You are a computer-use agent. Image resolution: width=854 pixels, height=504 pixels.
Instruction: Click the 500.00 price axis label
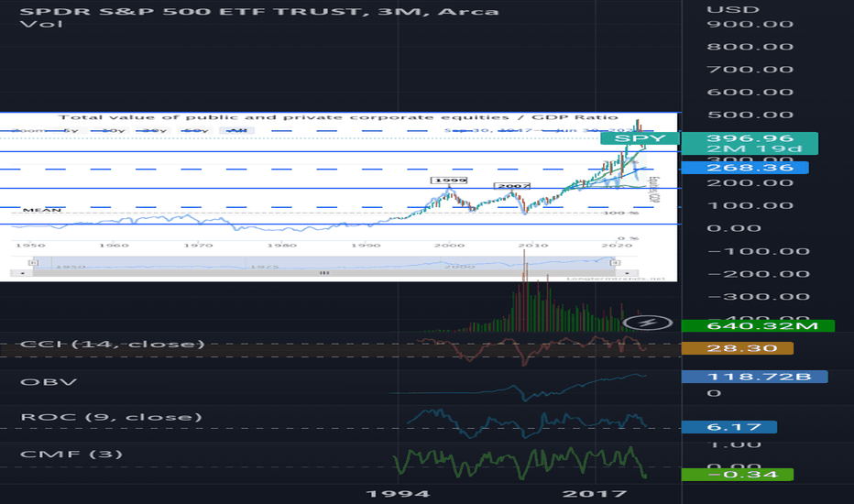[x=750, y=115]
